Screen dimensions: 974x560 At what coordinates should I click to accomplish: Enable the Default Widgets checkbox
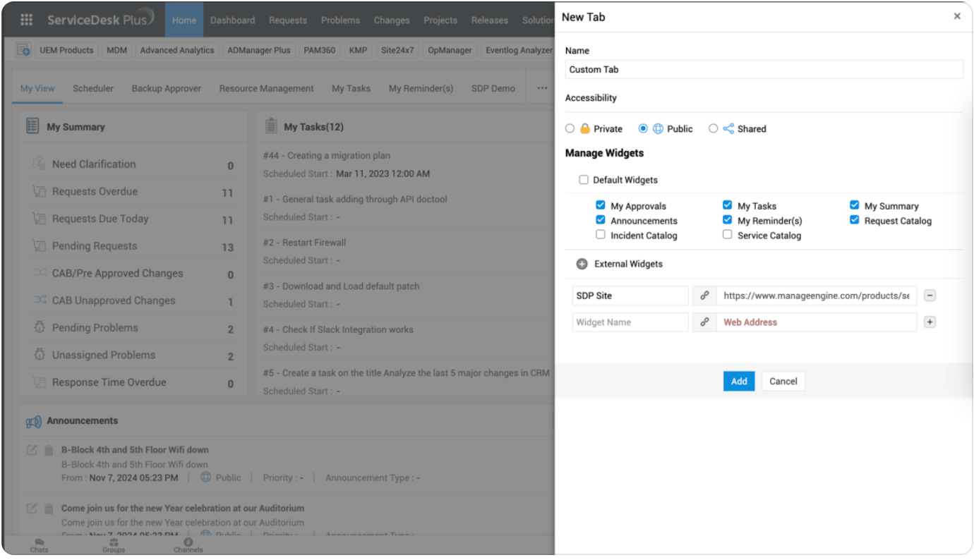tap(584, 180)
